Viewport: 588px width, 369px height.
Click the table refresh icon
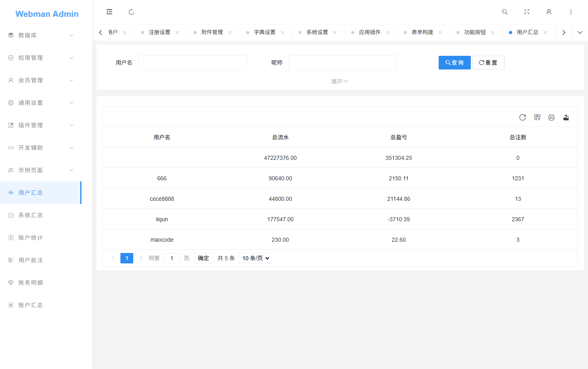click(523, 117)
